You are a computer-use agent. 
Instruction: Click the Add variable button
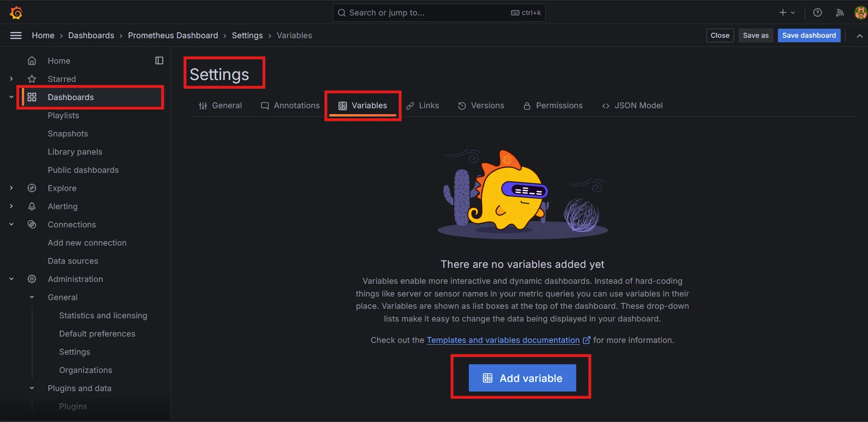pos(523,378)
